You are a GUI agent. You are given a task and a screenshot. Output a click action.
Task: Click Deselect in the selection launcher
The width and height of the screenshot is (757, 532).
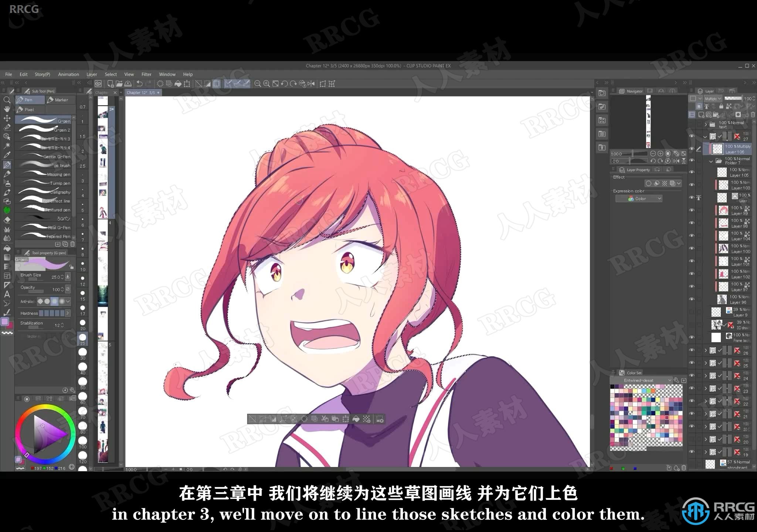[252, 419]
